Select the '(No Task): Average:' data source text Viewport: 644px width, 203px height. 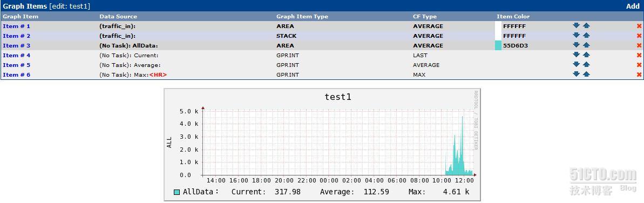click(130, 65)
